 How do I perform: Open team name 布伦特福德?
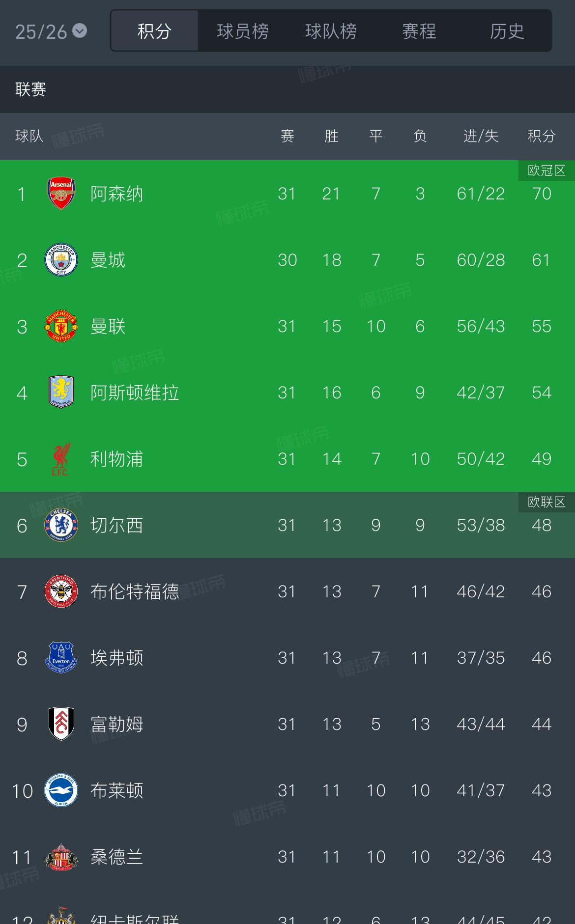[135, 591]
